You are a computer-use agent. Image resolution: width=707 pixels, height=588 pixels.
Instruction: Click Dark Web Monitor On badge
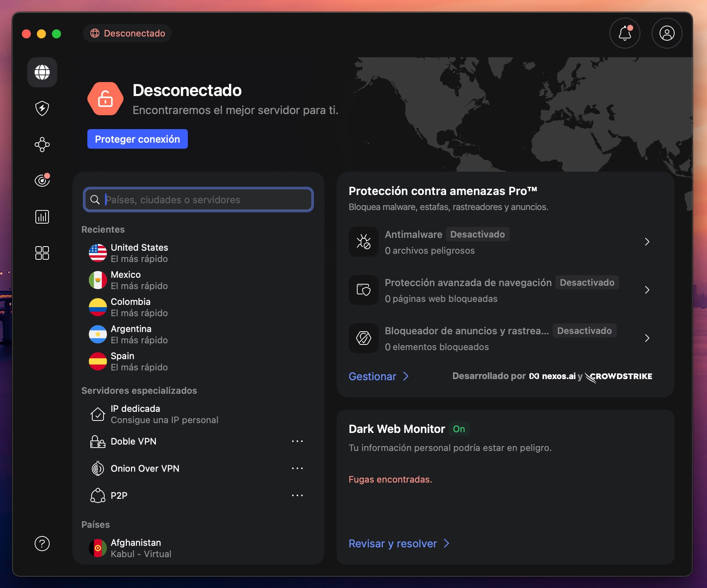point(459,429)
